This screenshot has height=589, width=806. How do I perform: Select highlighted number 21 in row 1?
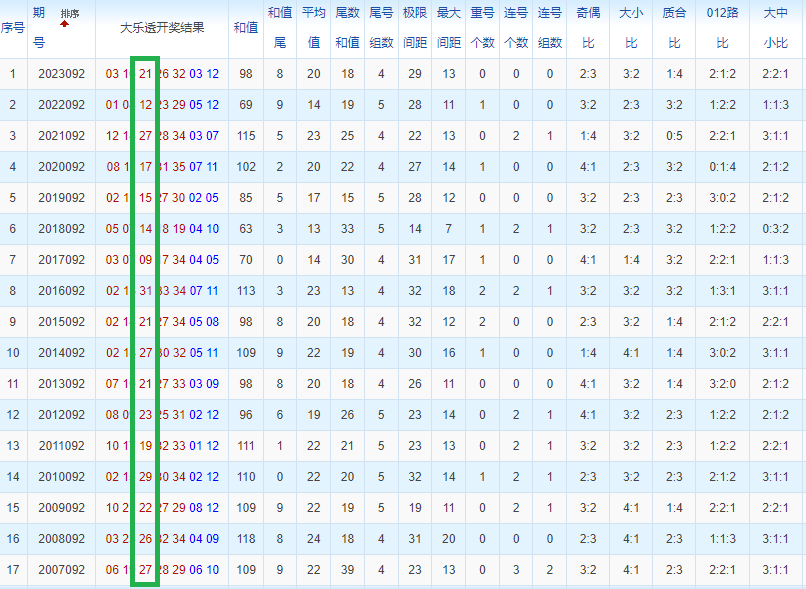(x=145, y=74)
